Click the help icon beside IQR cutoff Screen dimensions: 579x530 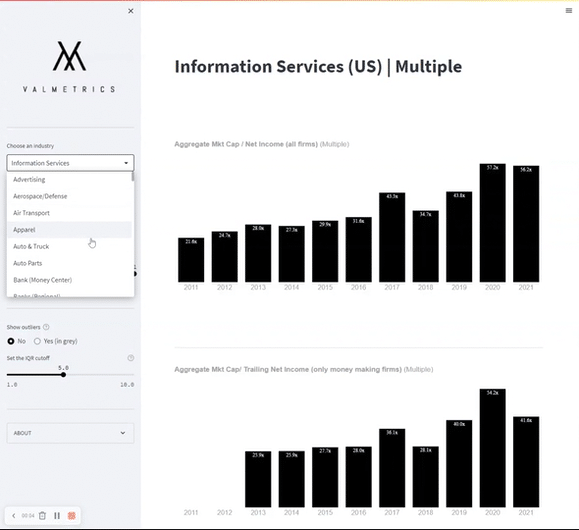pos(131,358)
